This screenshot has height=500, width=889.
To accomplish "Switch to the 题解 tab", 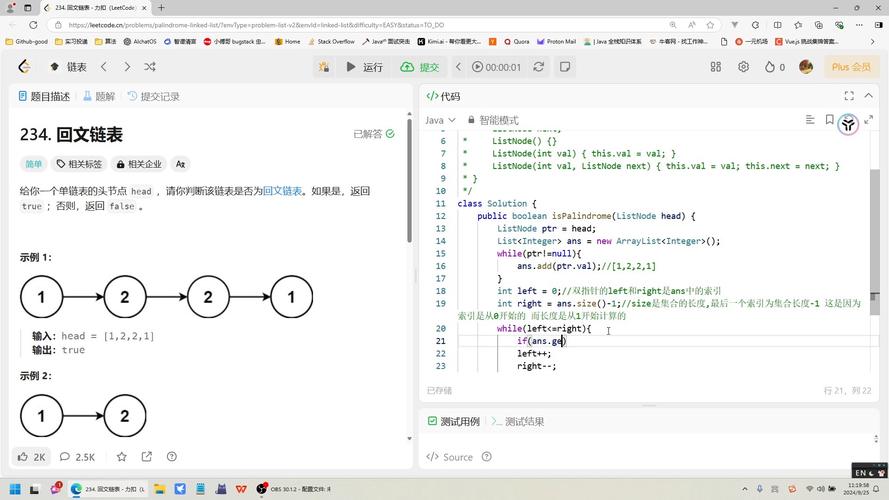I will pos(99,96).
